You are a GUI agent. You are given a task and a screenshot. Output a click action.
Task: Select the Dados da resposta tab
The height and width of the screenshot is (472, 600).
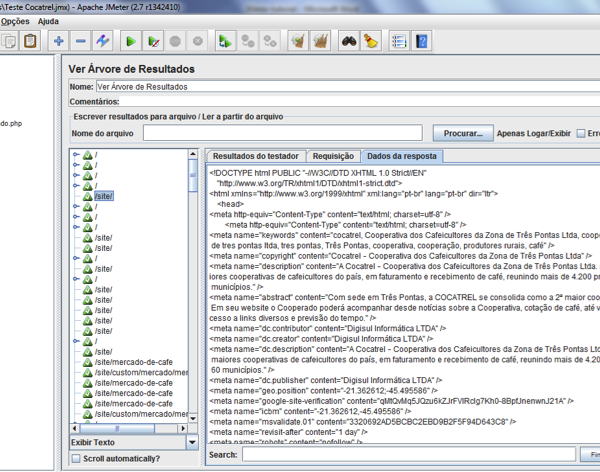pos(402,156)
